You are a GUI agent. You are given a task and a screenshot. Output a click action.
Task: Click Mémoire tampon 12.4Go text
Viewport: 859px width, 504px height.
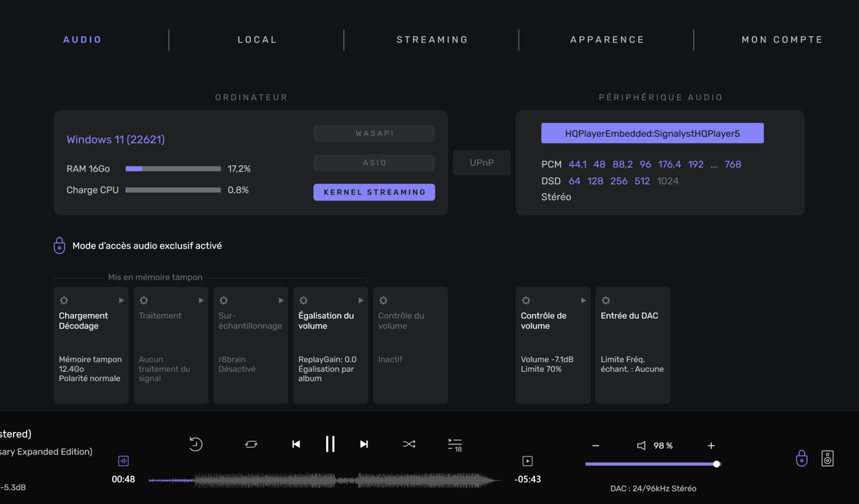tap(90, 364)
